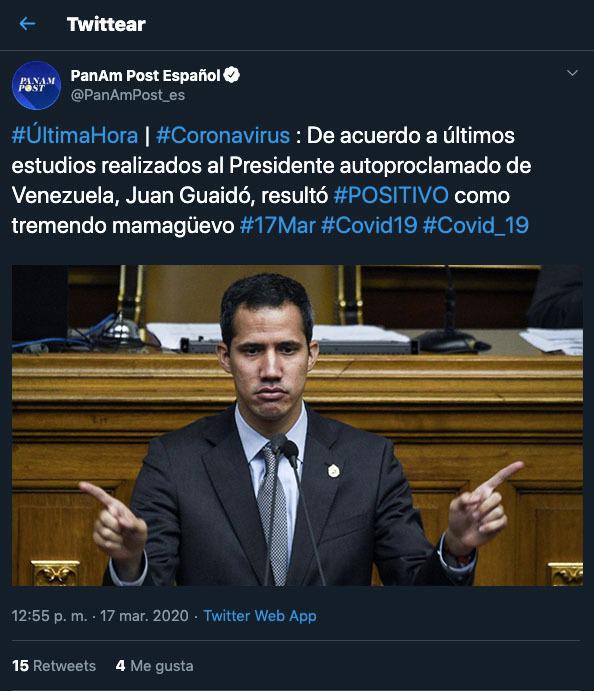Open PanAm Post profile avatar
This screenshot has width=594, height=691.
pos(36,85)
